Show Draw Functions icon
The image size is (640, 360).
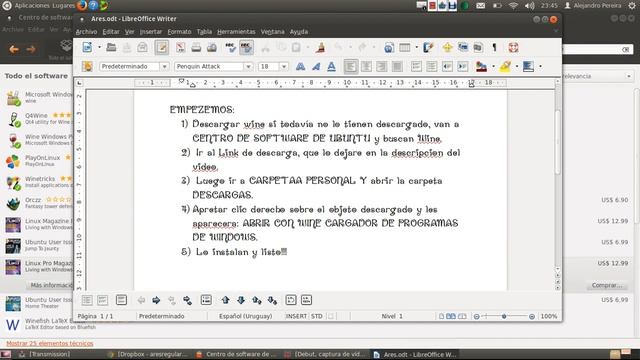428,47
